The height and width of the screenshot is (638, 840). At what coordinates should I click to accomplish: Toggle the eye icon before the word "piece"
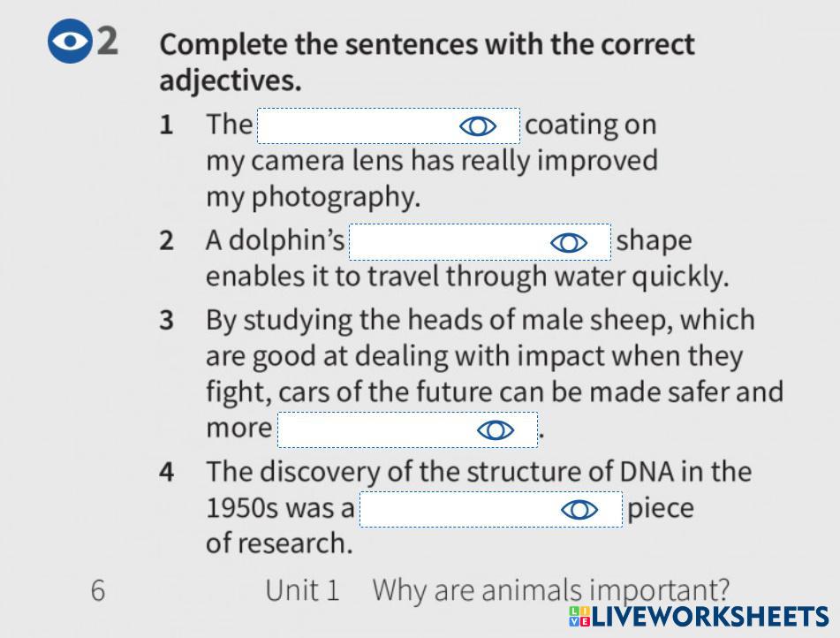pyautogui.click(x=579, y=510)
